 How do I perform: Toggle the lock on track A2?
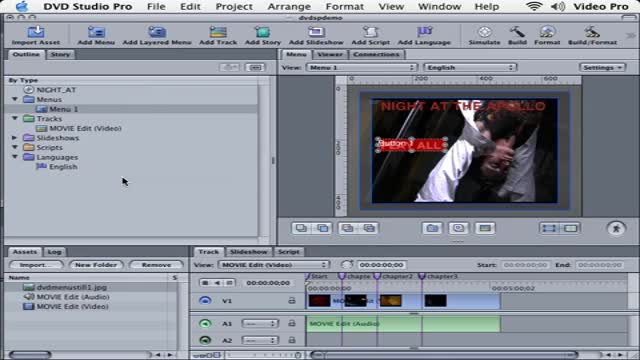(x=291, y=340)
